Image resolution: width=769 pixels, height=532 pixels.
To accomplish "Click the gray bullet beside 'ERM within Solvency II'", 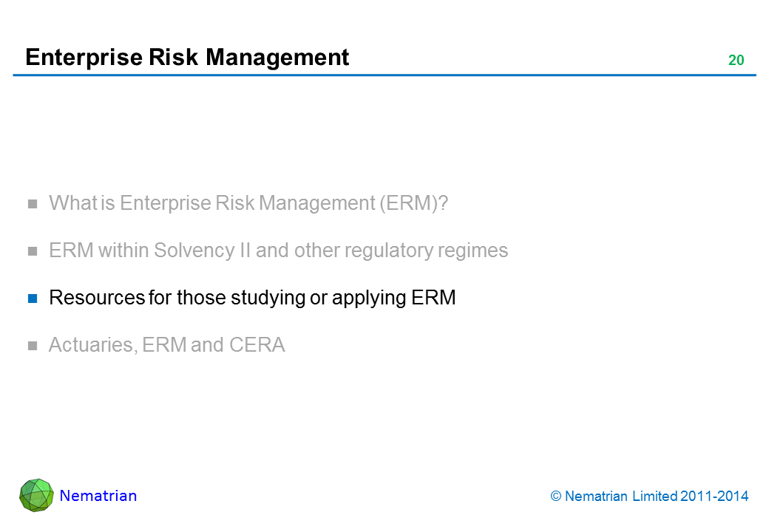I will click(x=33, y=251).
